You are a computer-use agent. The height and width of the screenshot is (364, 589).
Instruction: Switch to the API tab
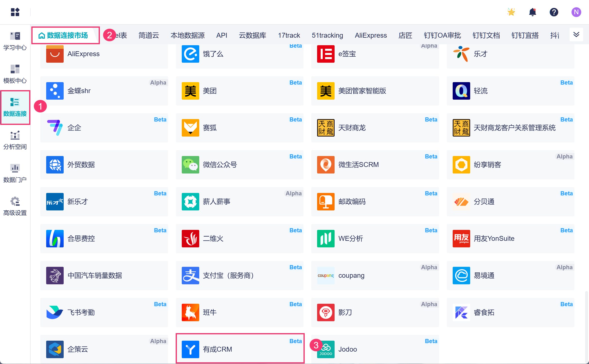click(x=222, y=35)
